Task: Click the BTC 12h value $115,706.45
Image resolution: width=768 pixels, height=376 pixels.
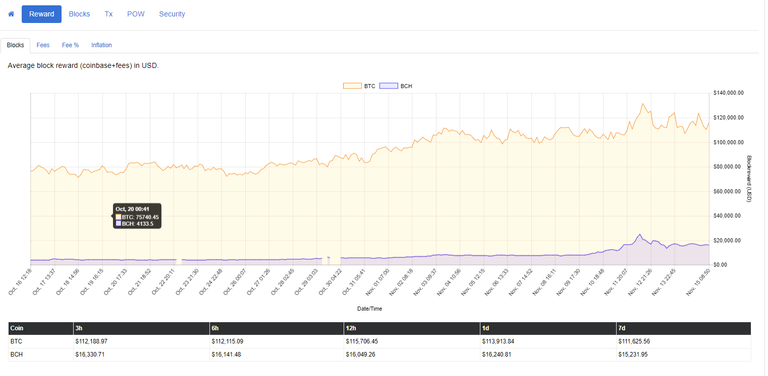Action: [x=362, y=341]
